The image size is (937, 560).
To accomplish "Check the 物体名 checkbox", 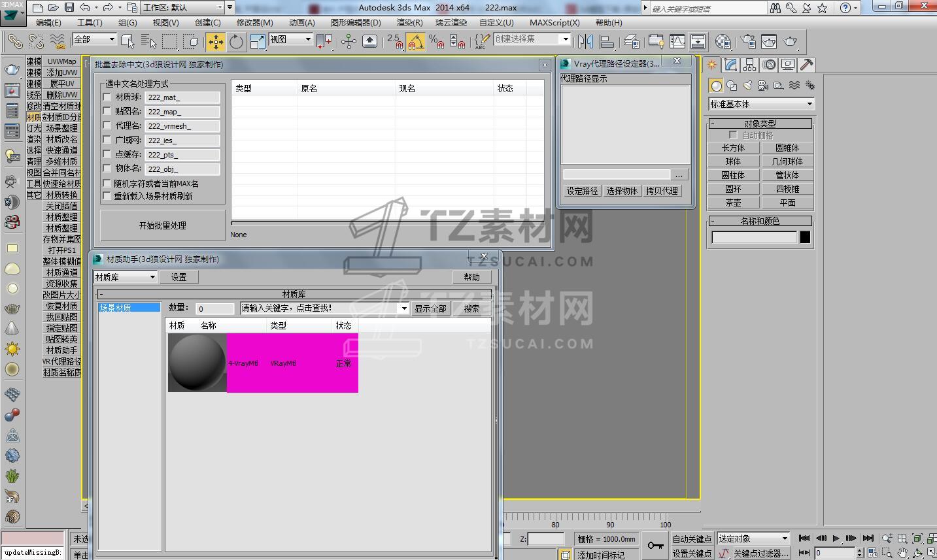I will (107, 169).
